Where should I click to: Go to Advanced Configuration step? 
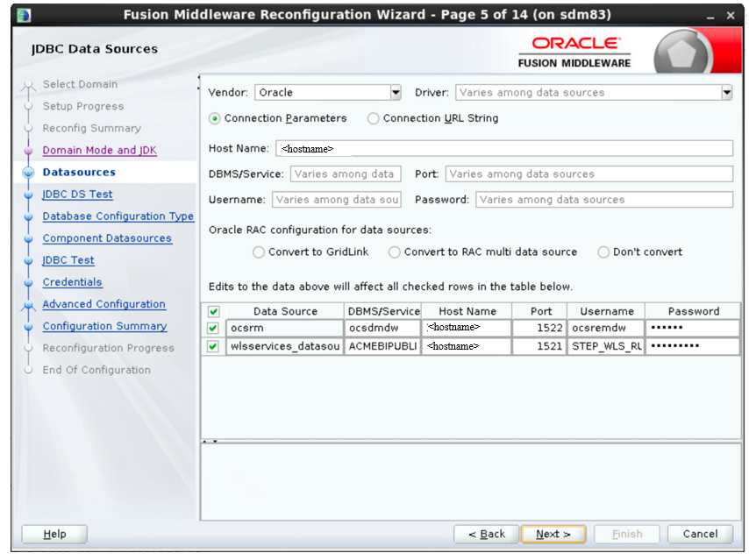(103, 304)
